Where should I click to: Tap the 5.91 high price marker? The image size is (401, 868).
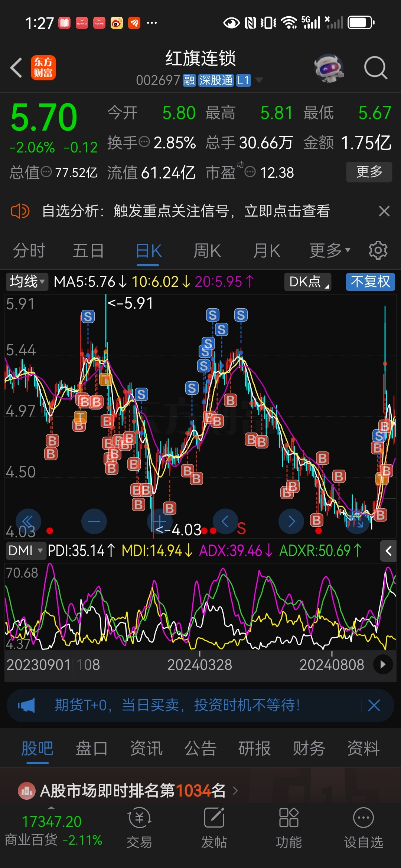click(130, 303)
